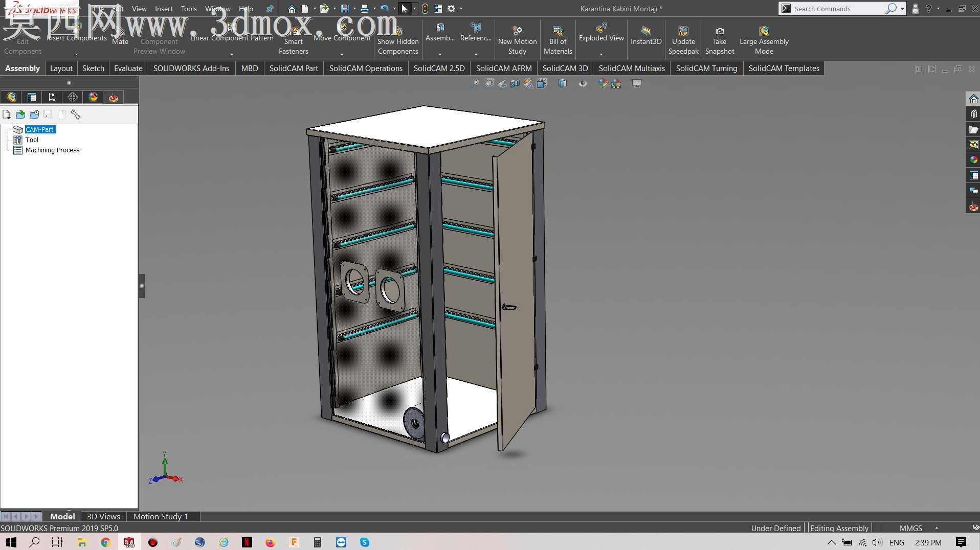Open dropdown arrow beside Options gear

click(x=461, y=9)
